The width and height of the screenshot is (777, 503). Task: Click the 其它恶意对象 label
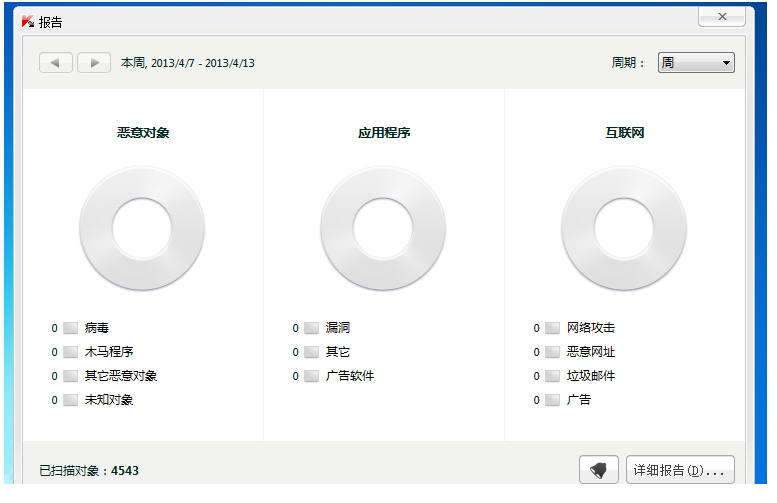click(121, 376)
